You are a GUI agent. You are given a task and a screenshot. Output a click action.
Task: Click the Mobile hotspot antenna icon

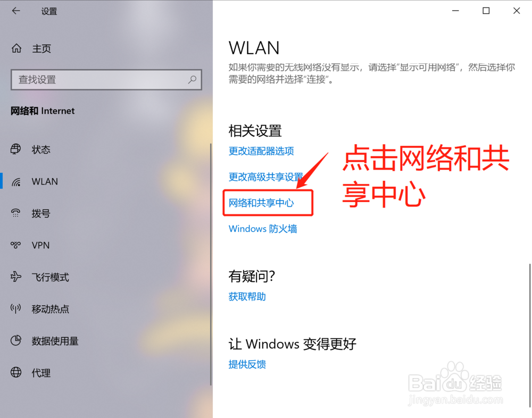[x=15, y=309]
